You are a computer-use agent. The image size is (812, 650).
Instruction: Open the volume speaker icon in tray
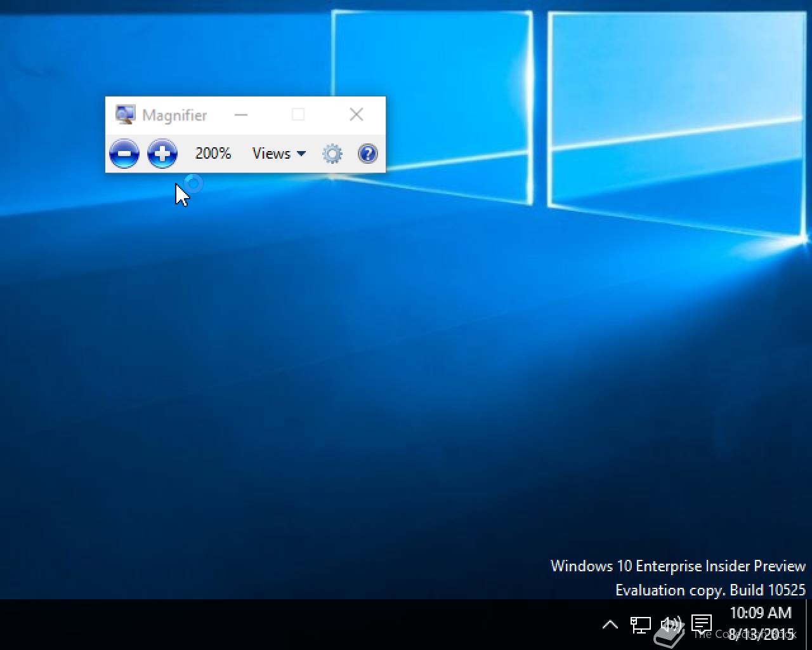pyautogui.click(x=671, y=625)
